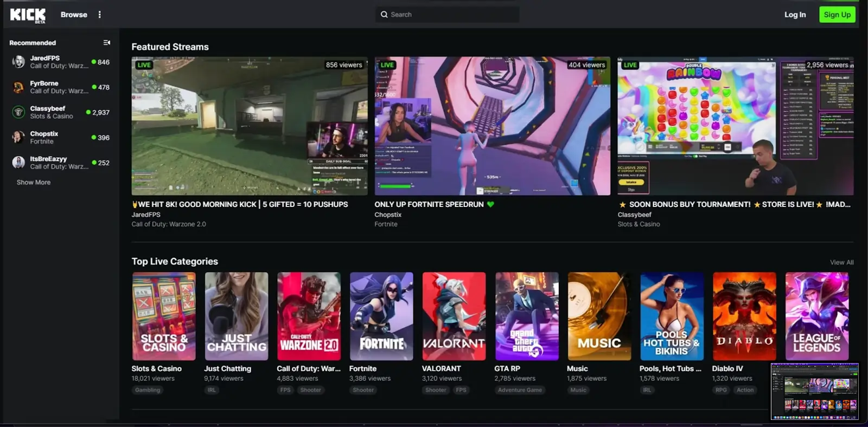The height and width of the screenshot is (427, 868).
Task: Open stream title 'WE HIT 8K! GOOD MORNING KICK'
Action: [x=240, y=204]
